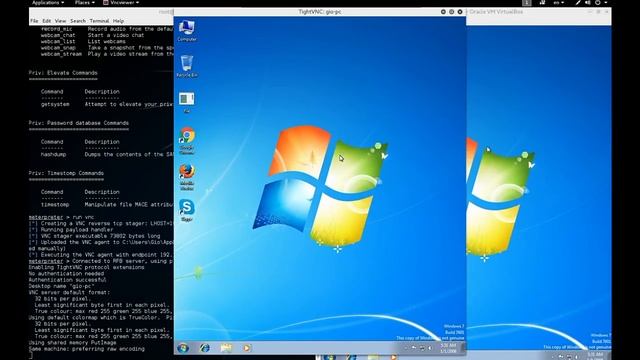The width and height of the screenshot is (640, 360).
Task: Maximize the TightVNC: gio-pc window
Action: [451, 12]
